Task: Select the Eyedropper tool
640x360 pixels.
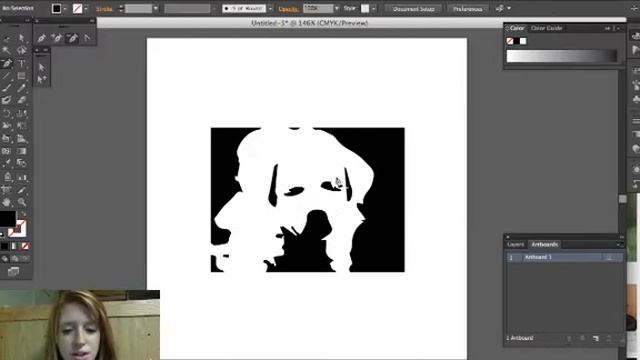Action: 7,163
